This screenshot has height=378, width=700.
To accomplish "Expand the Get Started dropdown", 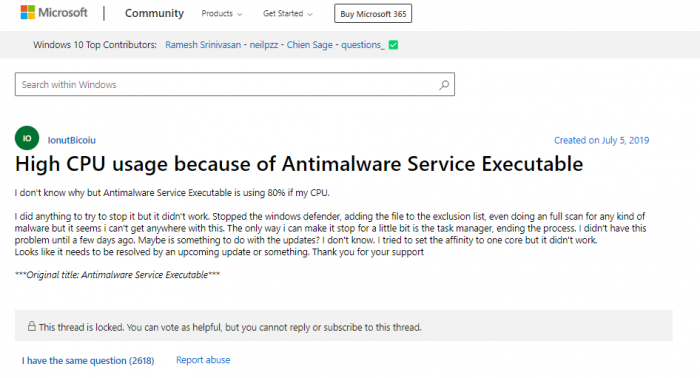I will point(288,14).
